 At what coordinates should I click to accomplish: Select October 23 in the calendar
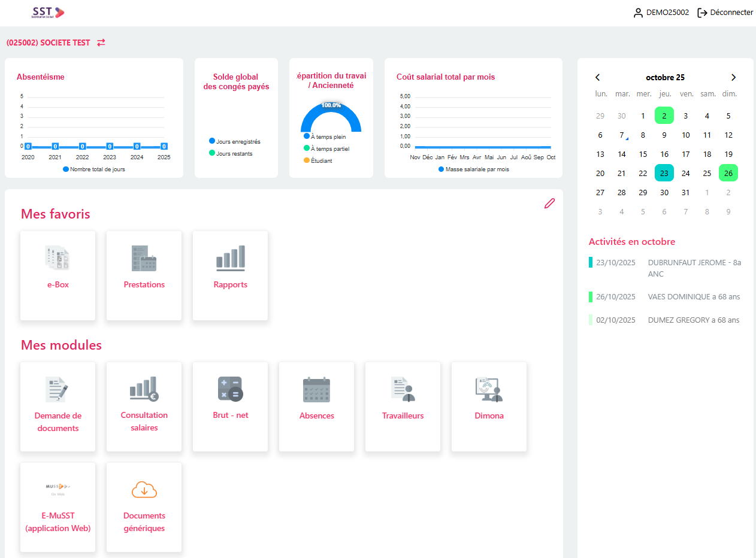coord(664,173)
